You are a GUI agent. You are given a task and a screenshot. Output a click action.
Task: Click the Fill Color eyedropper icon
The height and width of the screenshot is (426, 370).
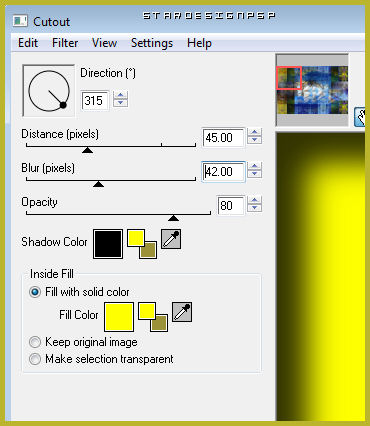(182, 312)
